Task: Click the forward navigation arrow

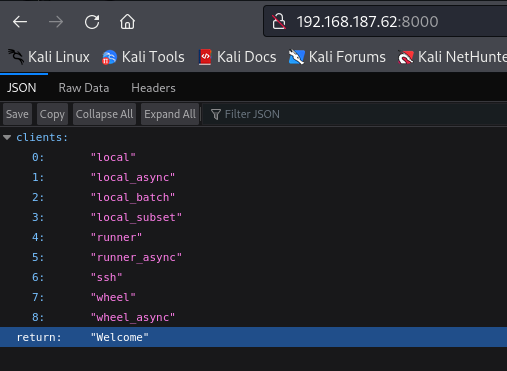Action: coord(56,22)
